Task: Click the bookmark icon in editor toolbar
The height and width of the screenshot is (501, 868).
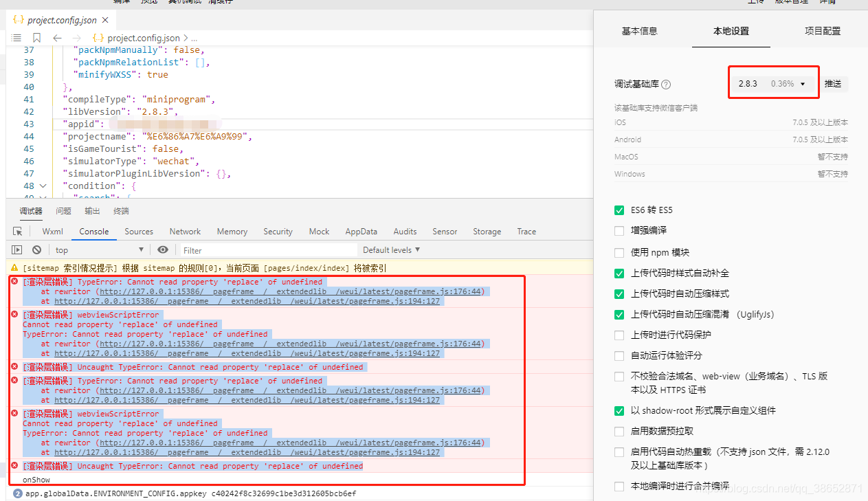Action: coord(37,38)
